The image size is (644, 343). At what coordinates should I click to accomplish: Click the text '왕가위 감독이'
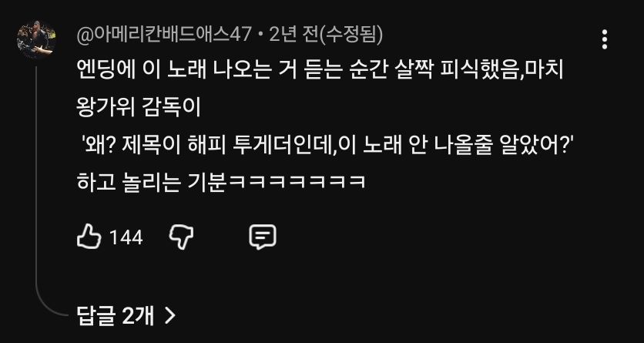click(139, 109)
